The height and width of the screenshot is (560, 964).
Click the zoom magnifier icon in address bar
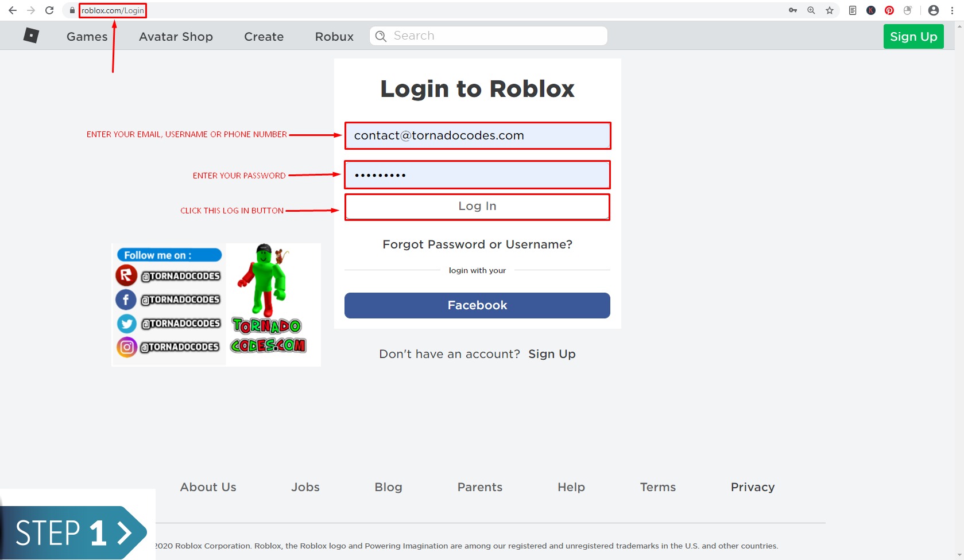[x=811, y=10]
